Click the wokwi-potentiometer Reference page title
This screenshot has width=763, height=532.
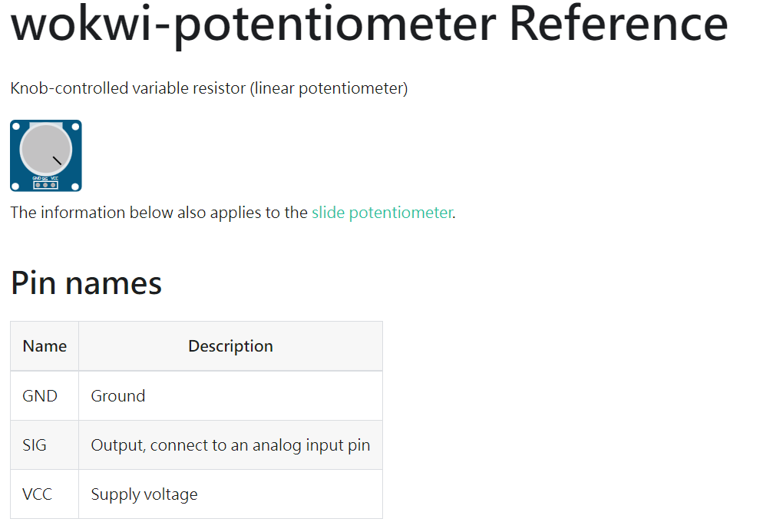(x=369, y=25)
